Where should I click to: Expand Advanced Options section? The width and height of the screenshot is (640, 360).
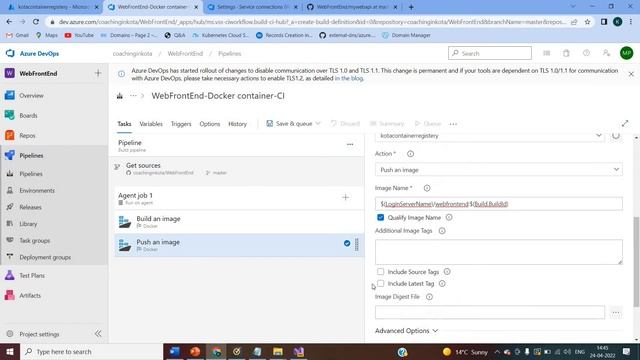point(406,331)
